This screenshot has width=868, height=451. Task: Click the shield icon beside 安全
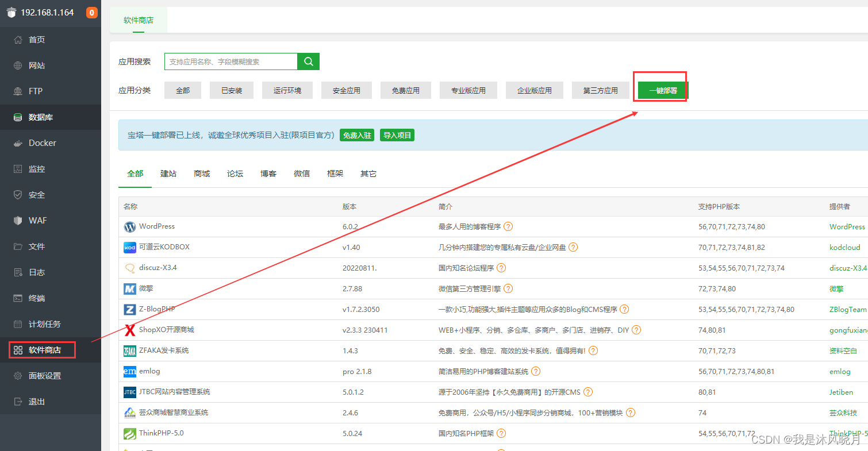(18, 195)
